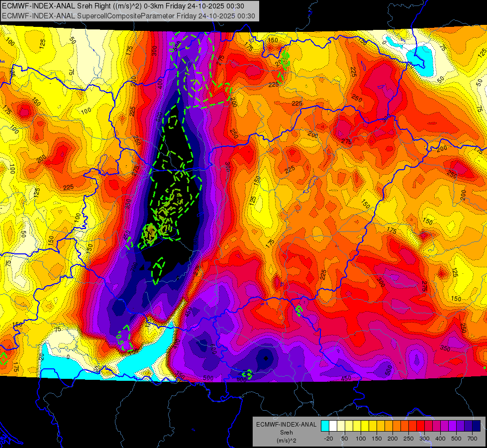Select the 'Sreh Right 0-3km' title line

point(123,6)
